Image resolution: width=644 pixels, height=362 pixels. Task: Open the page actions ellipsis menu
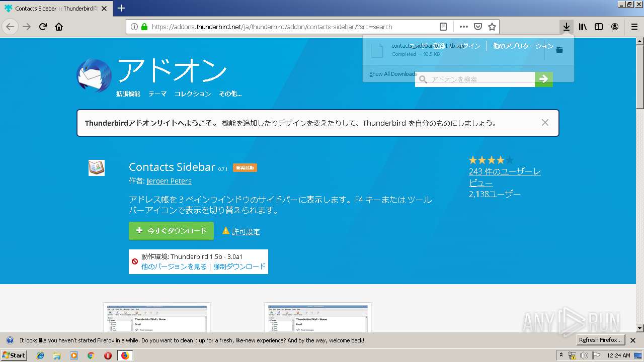click(463, 27)
